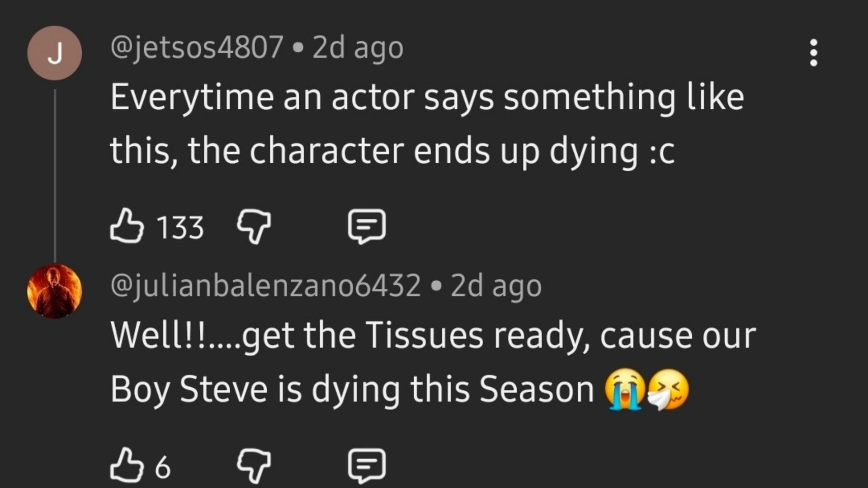Like the comment by @jetsos4807
This screenshot has width=868, height=488.
click(x=127, y=226)
